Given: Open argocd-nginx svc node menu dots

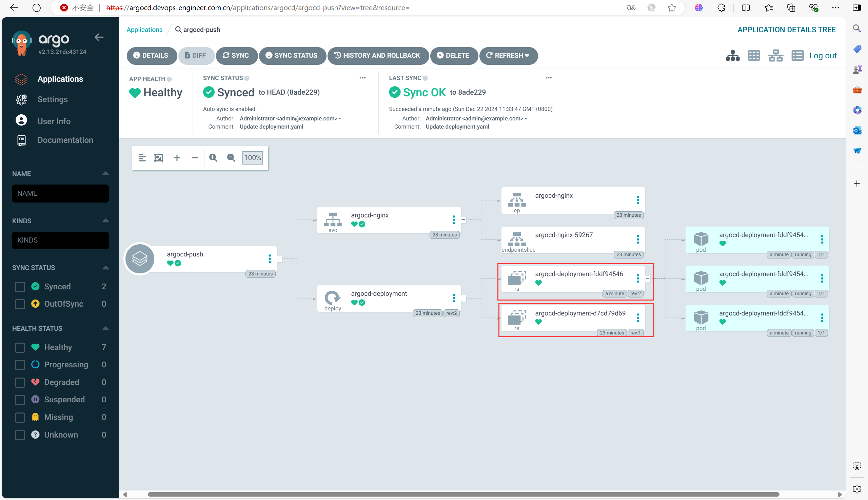Looking at the screenshot, I should (x=453, y=220).
